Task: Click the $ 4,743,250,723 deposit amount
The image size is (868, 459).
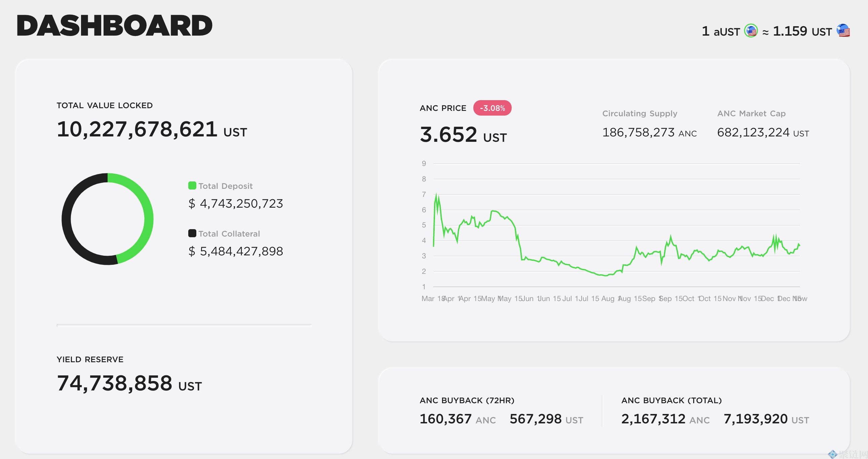Action: tap(236, 203)
